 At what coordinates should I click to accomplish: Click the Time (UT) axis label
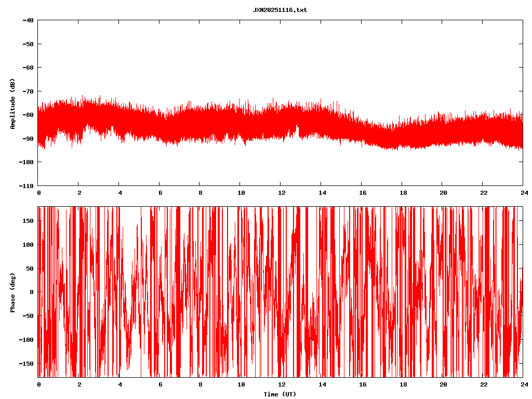pyautogui.click(x=280, y=394)
